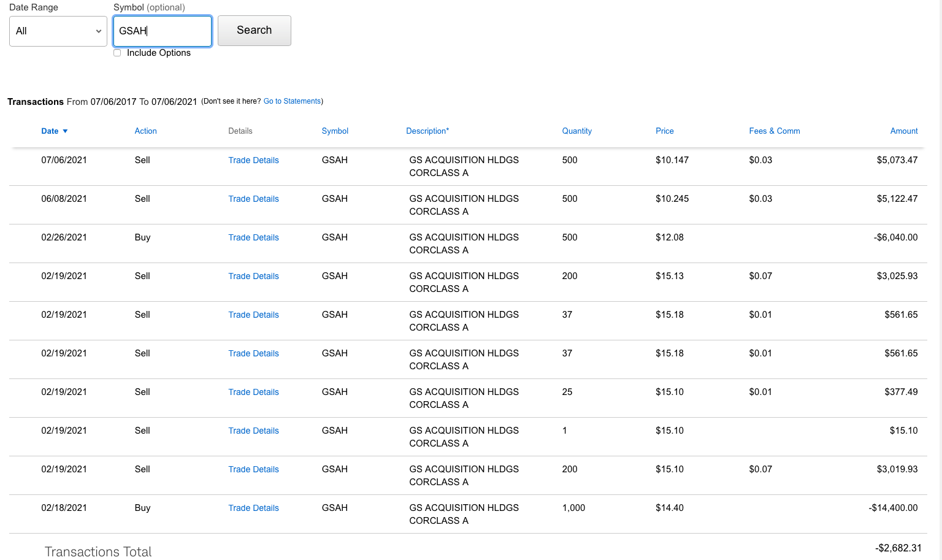Screen dimensions: 942x560
Task: Sort transactions by Symbol column
Action: pos(335,131)
